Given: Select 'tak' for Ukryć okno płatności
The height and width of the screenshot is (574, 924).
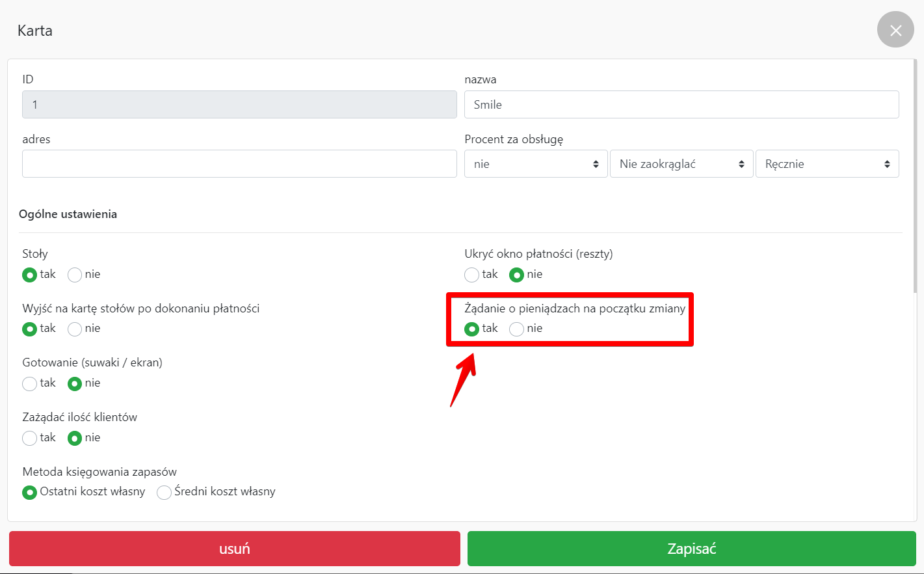Looking at the screenshot, I should [x=472, y=275].
